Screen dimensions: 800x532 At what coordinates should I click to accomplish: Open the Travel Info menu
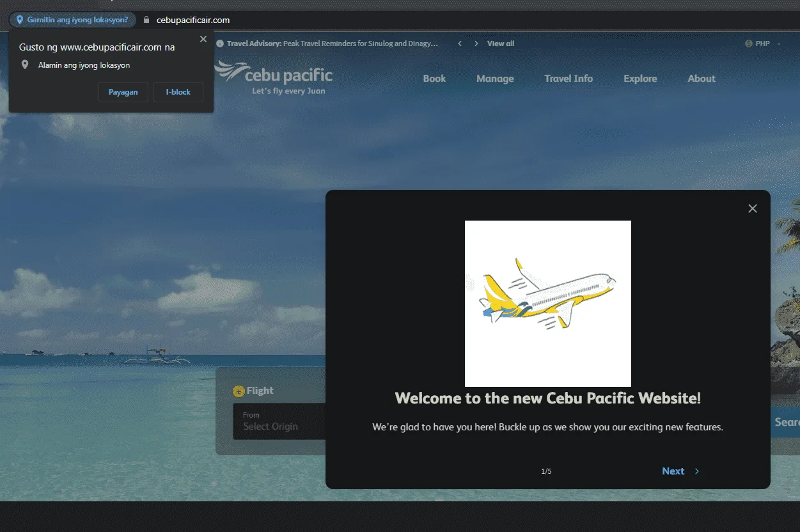coord(569,79)
